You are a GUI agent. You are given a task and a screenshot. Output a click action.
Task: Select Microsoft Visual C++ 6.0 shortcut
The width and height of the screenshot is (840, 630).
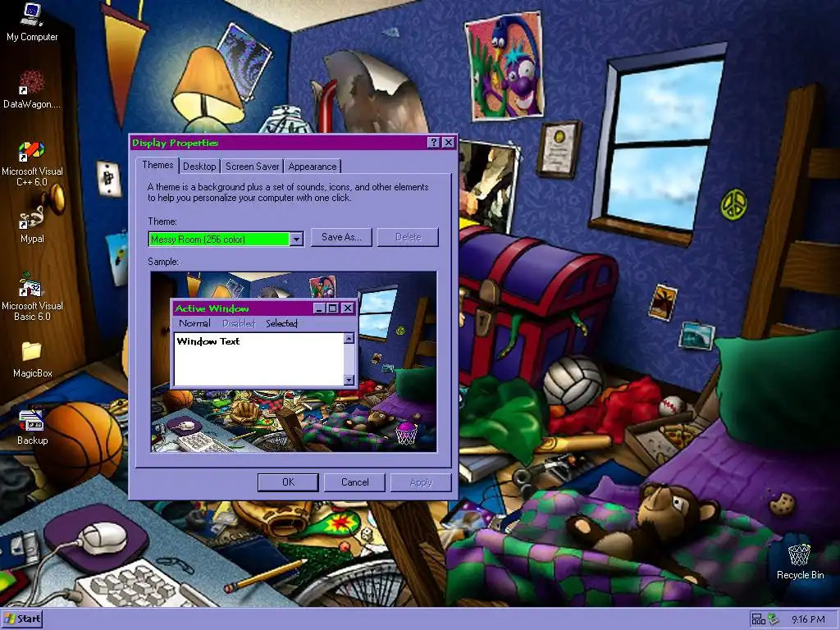click(32, 163)
